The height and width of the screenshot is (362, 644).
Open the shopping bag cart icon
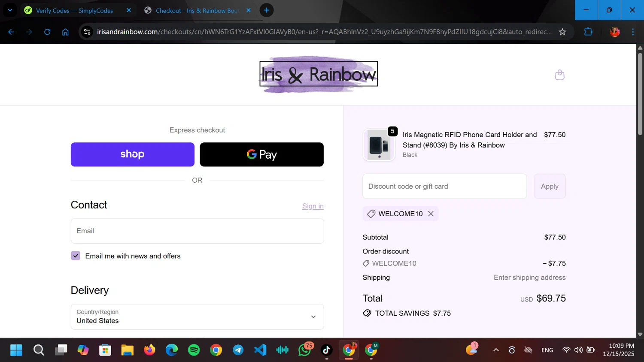(x=559, y=75)
